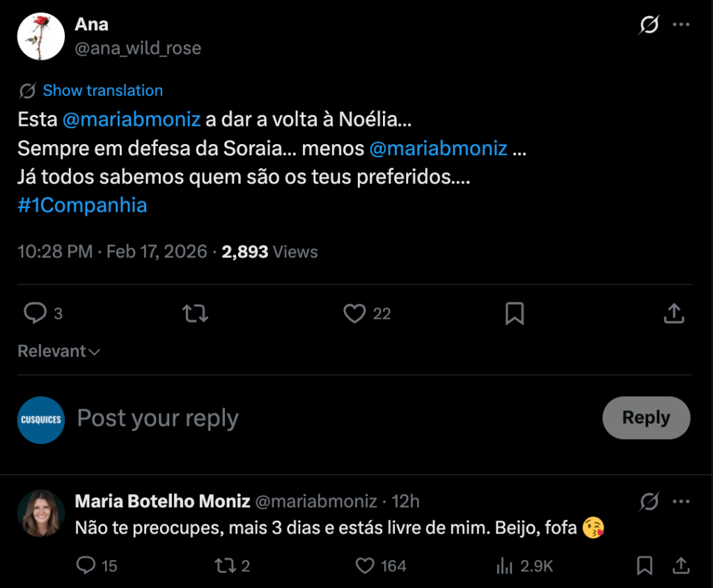713x588 pixels.
Task: Repost Ana's tweet
Action: pos(195,314)
